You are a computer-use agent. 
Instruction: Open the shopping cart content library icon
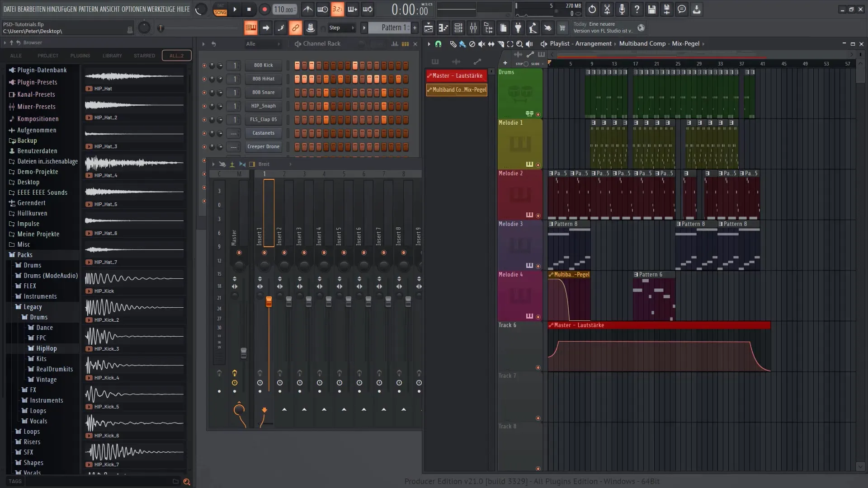(x=562, y=28)
